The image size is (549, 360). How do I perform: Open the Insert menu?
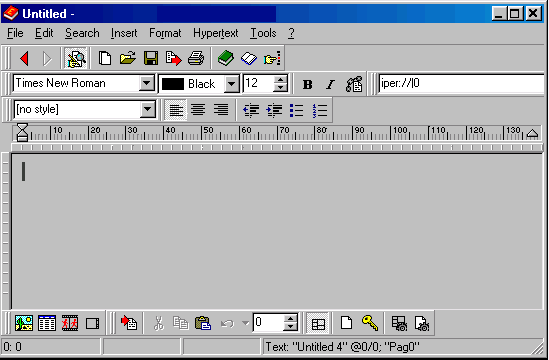pyautogui.click(x=124, y=33)
